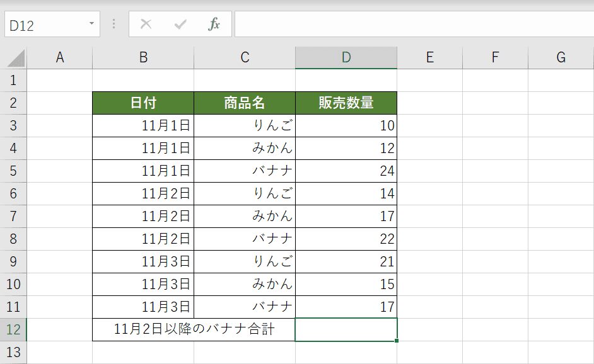Select cell D9 with value 21
Viewport: 594px width, 364px height.
point(346,262)
